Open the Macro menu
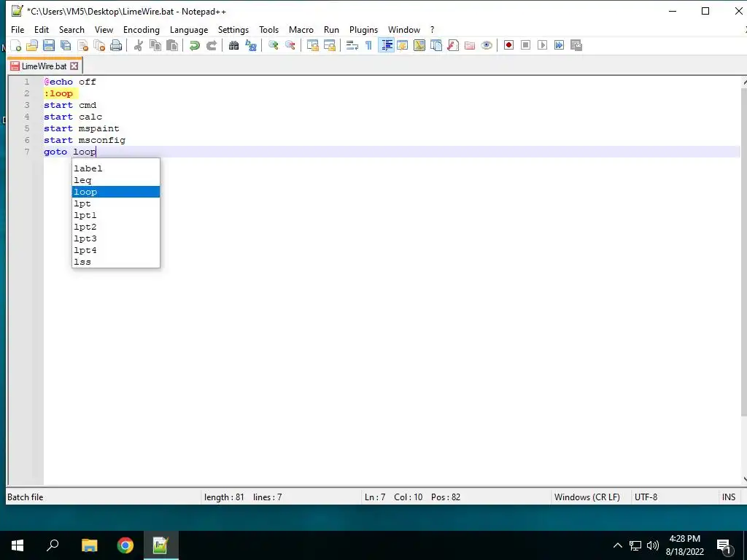 tap(301, 29)
